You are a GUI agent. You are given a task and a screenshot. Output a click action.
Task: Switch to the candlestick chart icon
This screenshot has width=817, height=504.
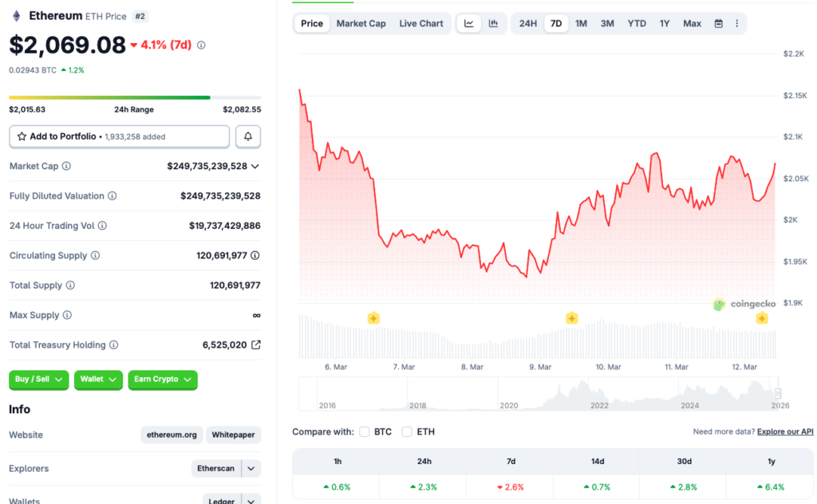[493, 23]
